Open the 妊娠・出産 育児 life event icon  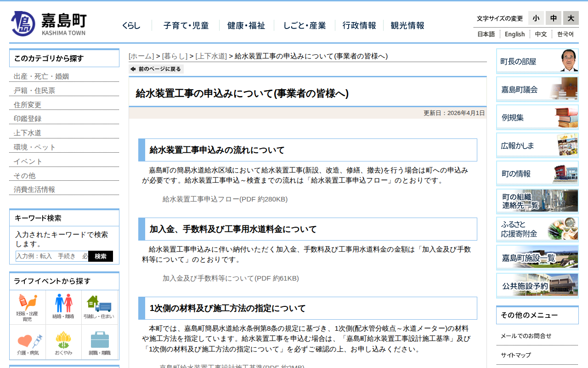tap(28, 308)
